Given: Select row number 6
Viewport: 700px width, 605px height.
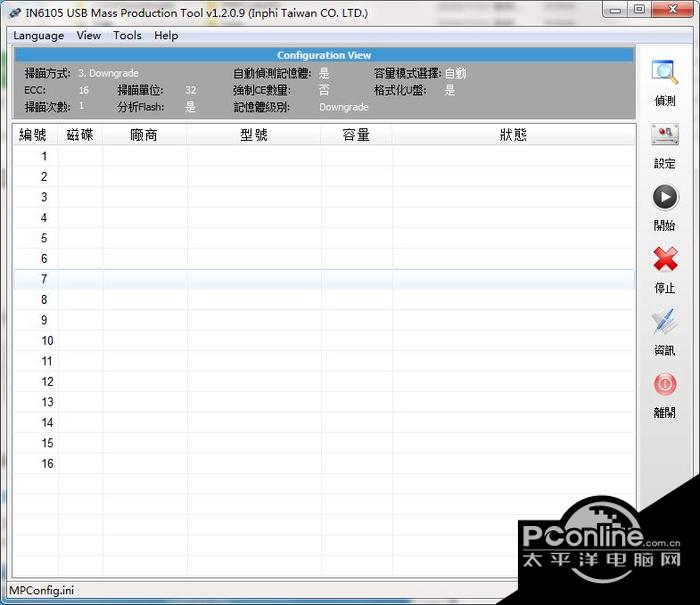Looking at the screenshot, I should [324, 259].
